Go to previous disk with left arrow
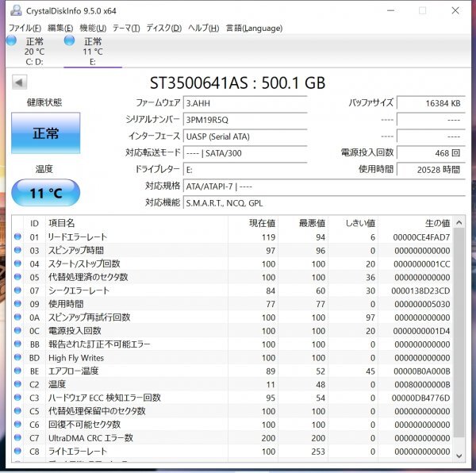 pyautogui.click(x=19, y=83)
